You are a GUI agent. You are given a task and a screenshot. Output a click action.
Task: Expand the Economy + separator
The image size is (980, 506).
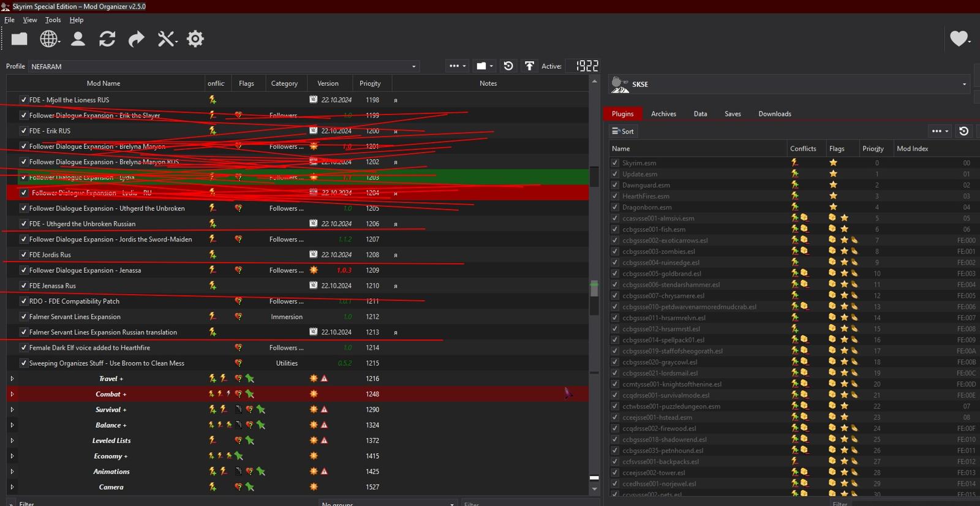(x=12, y=456)
